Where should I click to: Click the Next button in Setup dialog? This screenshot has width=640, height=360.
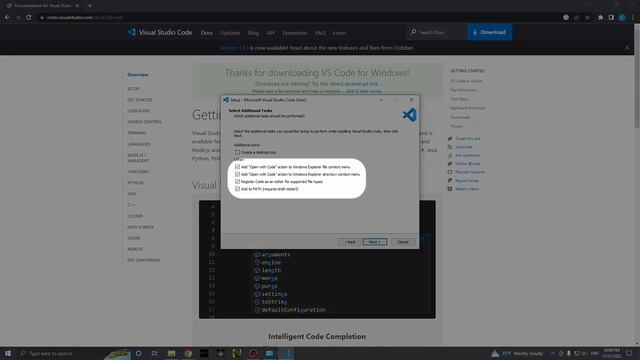(x=375, y=242)
